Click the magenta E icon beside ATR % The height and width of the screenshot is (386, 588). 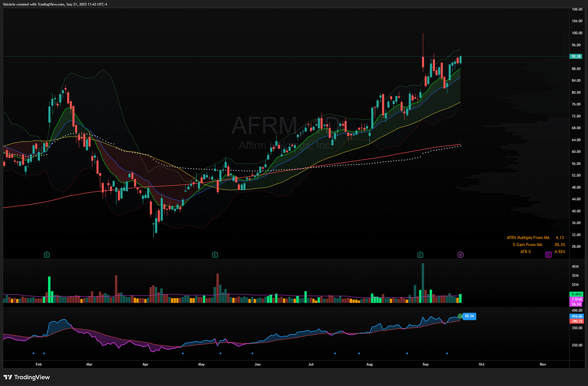click(x=548, y=255)
